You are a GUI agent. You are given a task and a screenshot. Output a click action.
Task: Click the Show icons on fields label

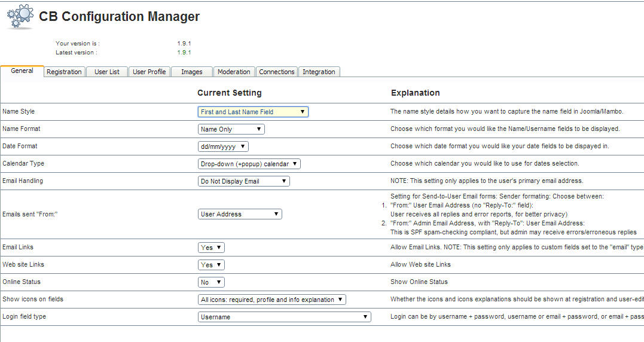pos(33,299)
